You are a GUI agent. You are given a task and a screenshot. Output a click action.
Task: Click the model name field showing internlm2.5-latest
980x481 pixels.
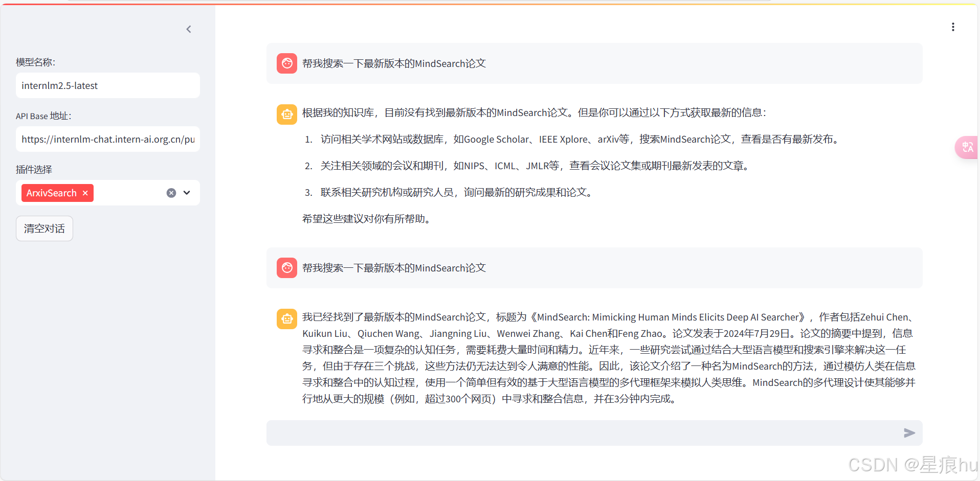pos(107,85)
